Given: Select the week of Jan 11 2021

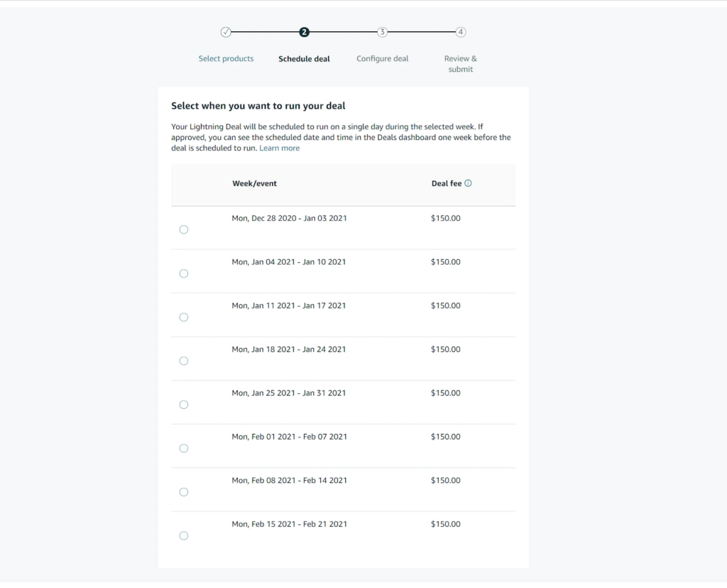Looking at the screenshot, I should tap(183, 317).
